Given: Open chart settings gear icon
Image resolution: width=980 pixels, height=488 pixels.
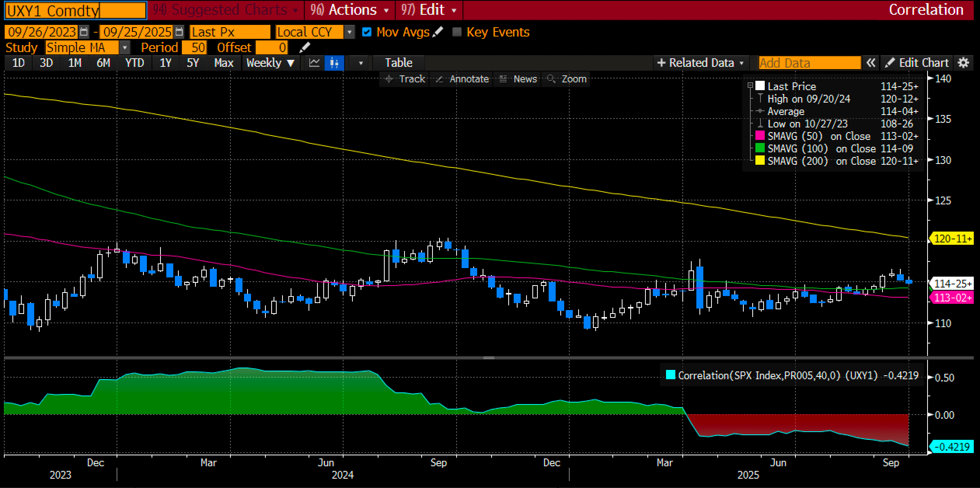Looking at the screenshot, I should (x=963, y=63).
